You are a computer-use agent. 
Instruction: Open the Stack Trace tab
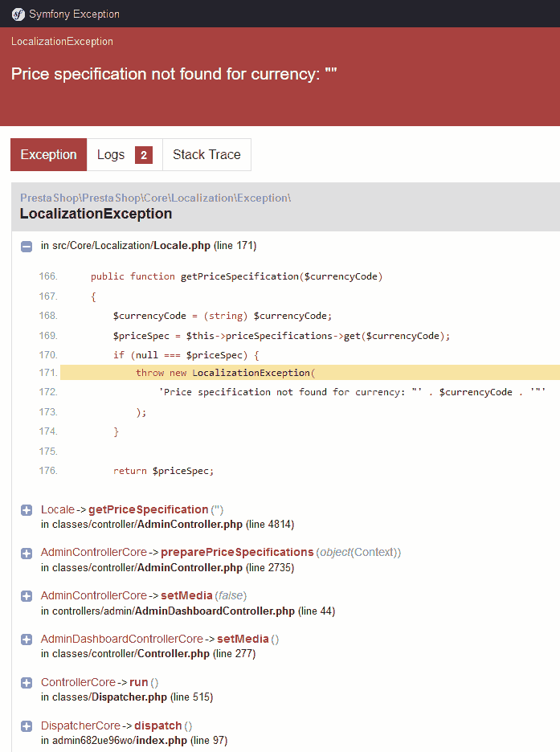[206, 154]
